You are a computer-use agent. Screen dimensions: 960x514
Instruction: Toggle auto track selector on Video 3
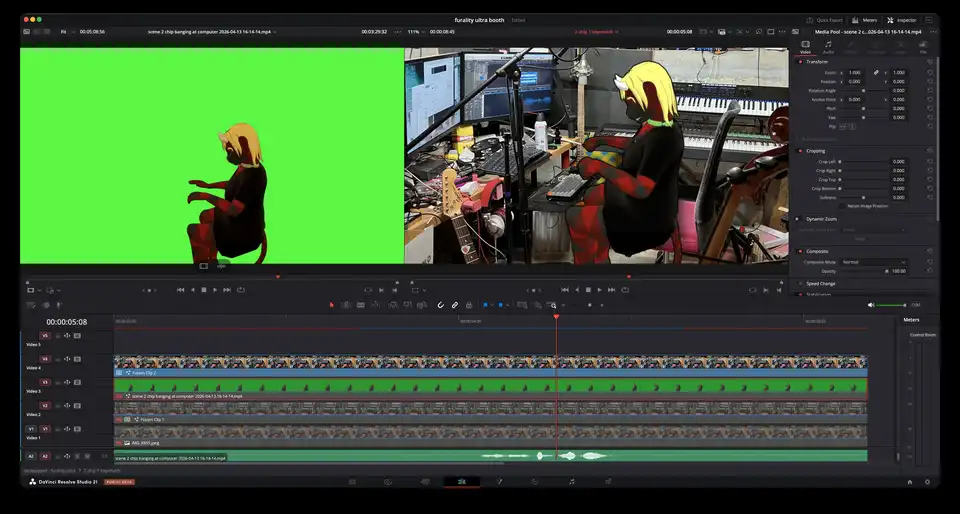(67, 382)
